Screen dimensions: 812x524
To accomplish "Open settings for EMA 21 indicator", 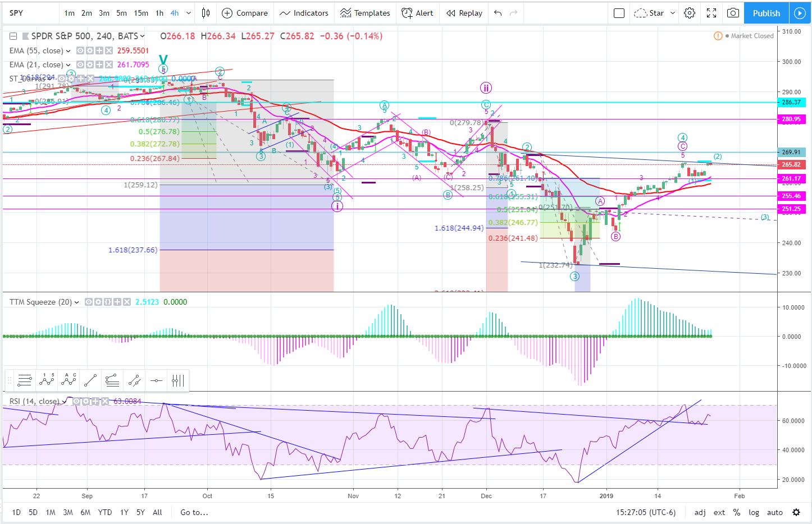I will 90,65.
